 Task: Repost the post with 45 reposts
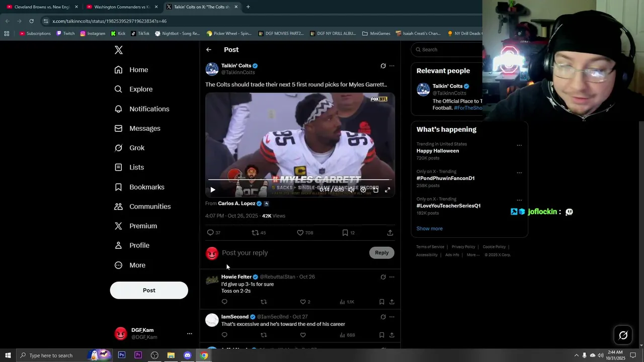tap(255, 233)
